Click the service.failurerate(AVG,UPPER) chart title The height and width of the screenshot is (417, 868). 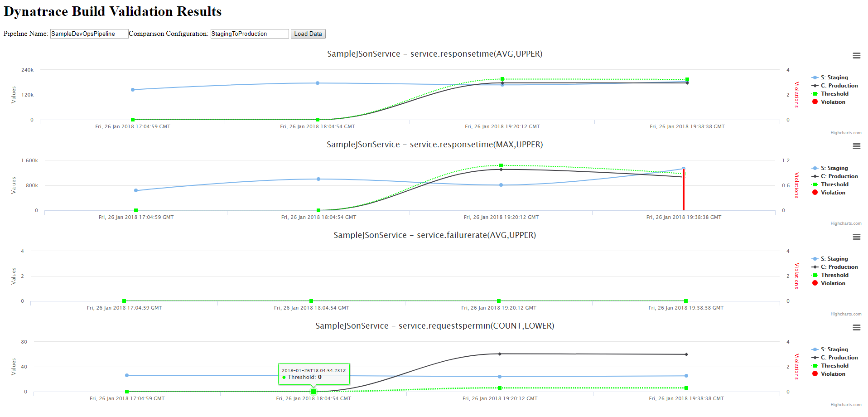click(x=435, y=235)
